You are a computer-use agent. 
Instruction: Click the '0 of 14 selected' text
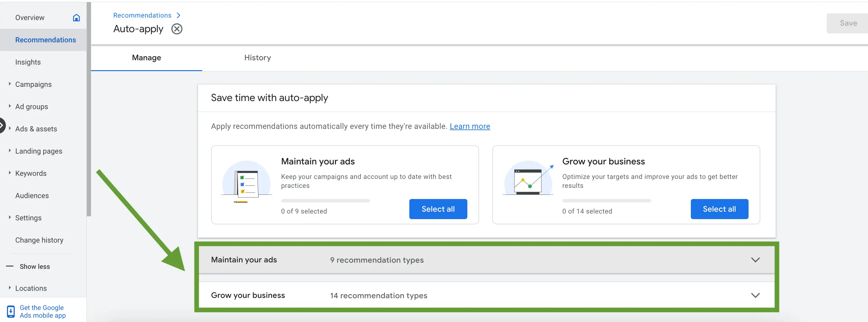[x=587, y=211]
